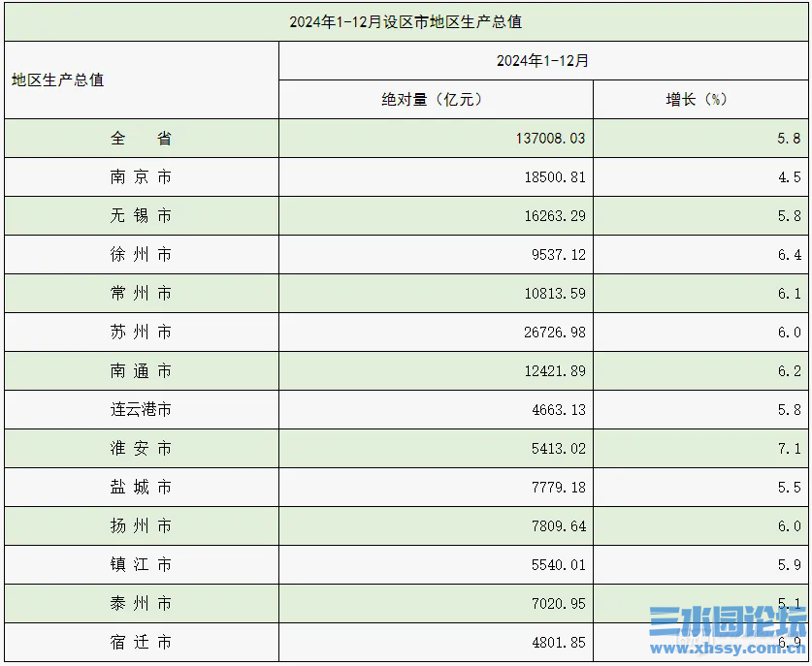
Task: Click Wuxi's absolute value 16263.29
Action: coord(554,216)
